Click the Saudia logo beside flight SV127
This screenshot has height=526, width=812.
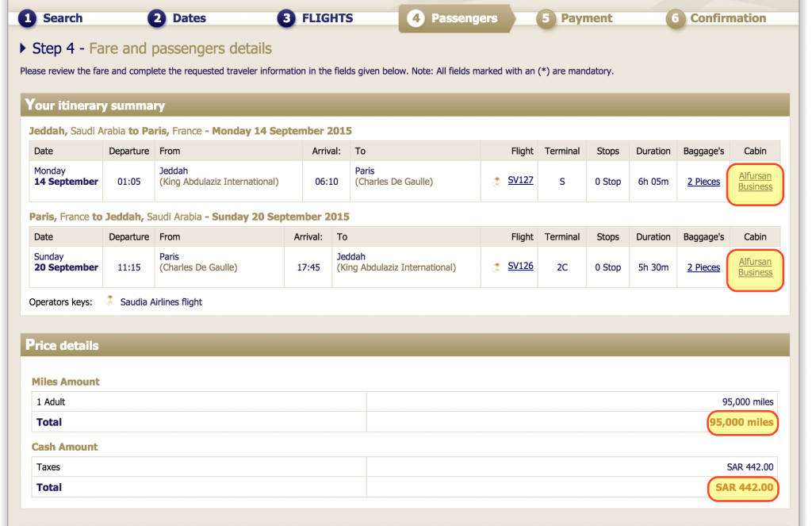tap(496, 182)
